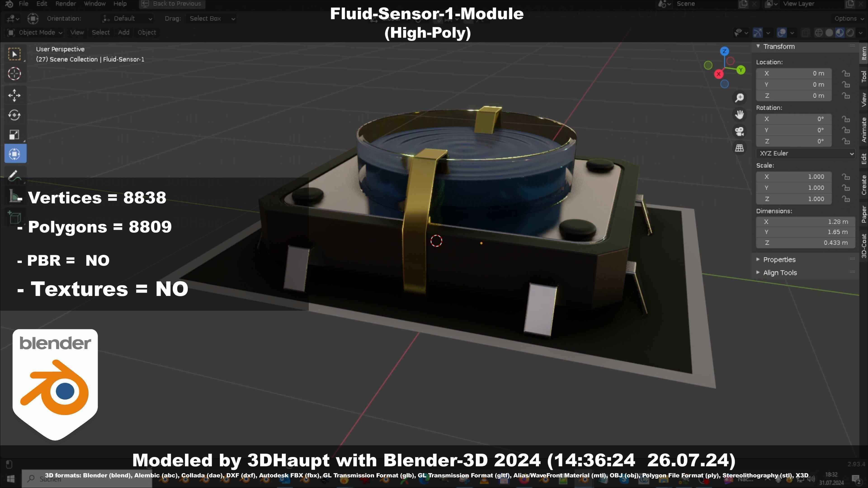
Task: Toggle lock for Location Z
Action: (846, 96)
